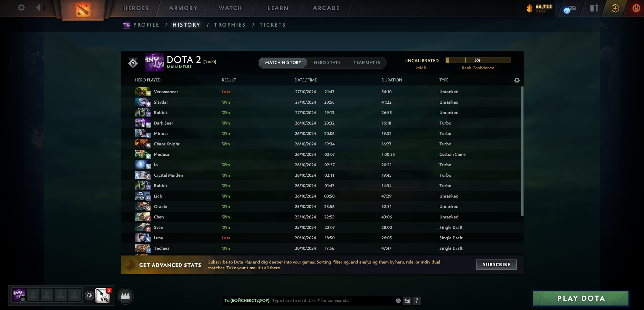Open the shield and sword armory icon
The image size is (644, 310).
tap(593, 8)
